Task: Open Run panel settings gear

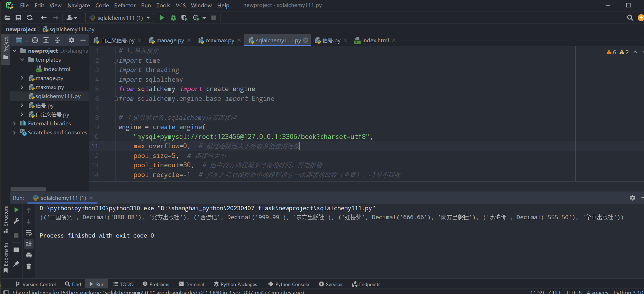Action: coord(633,198)
